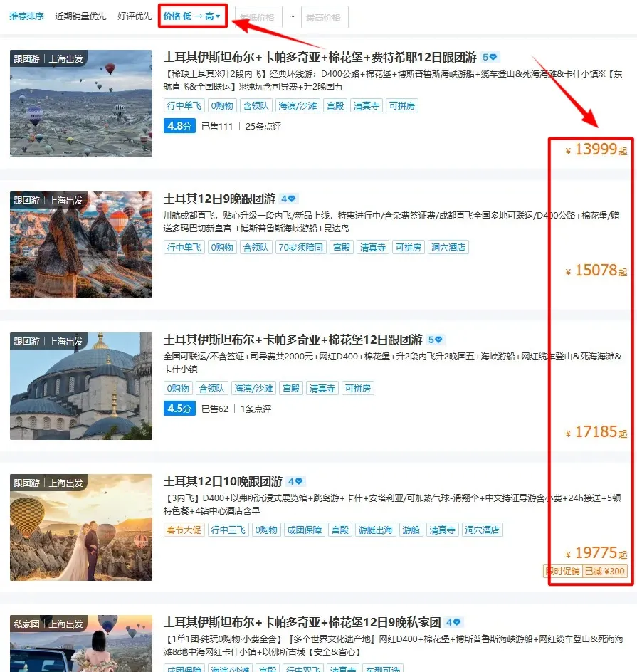
Task: Sort by 近期销量优先
Action: (80, 16)
